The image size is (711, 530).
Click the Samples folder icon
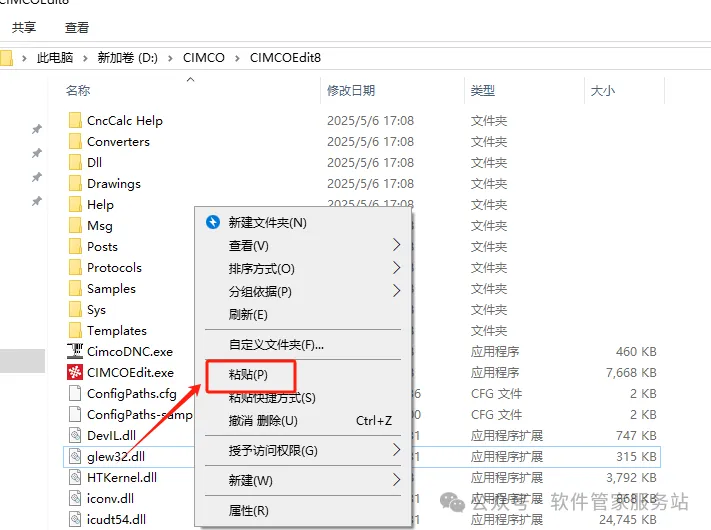pyautogui.click(x=75, y=288)
